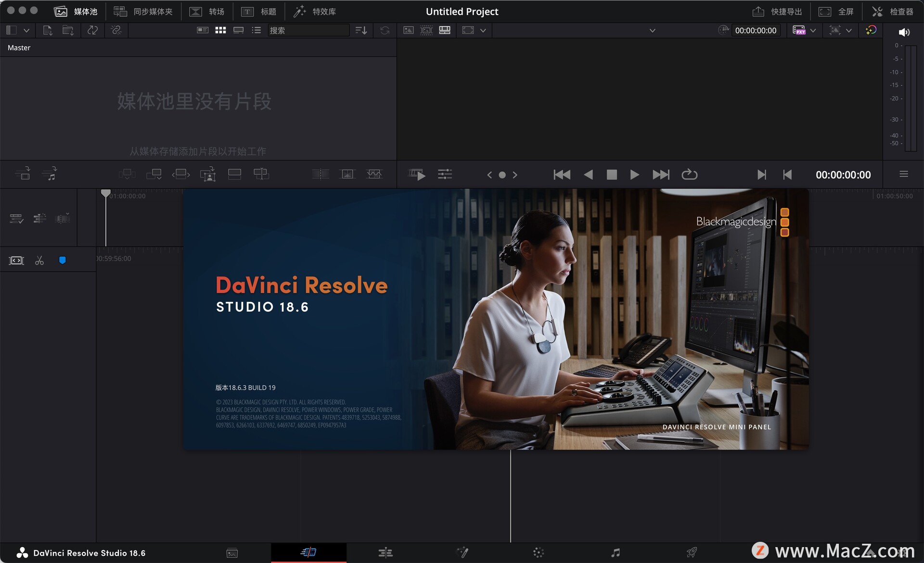The image size is (924, 563).
Task: Open the media pool sort menu
Action: pyautogui.click(x=361, y=30)
